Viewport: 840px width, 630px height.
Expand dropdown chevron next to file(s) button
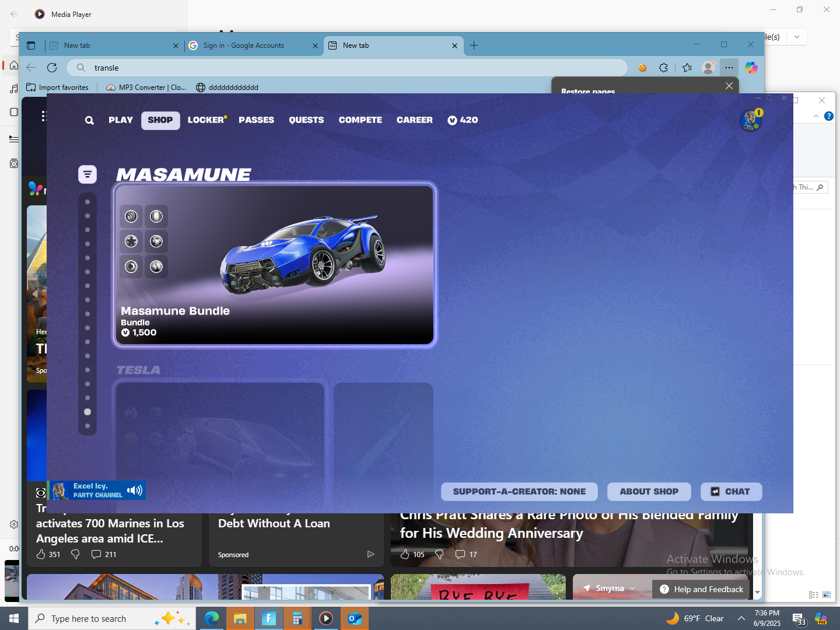pyautogui.click(x=797, y=37)
